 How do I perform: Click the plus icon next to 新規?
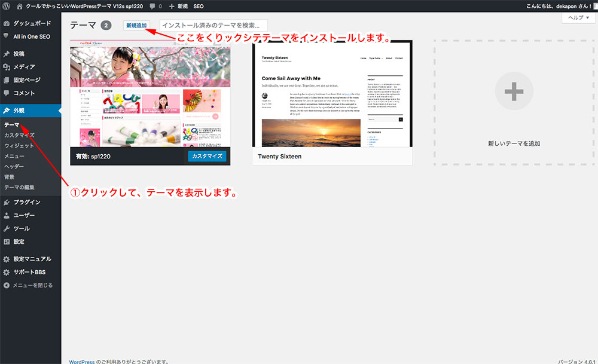tap(172, 6)
